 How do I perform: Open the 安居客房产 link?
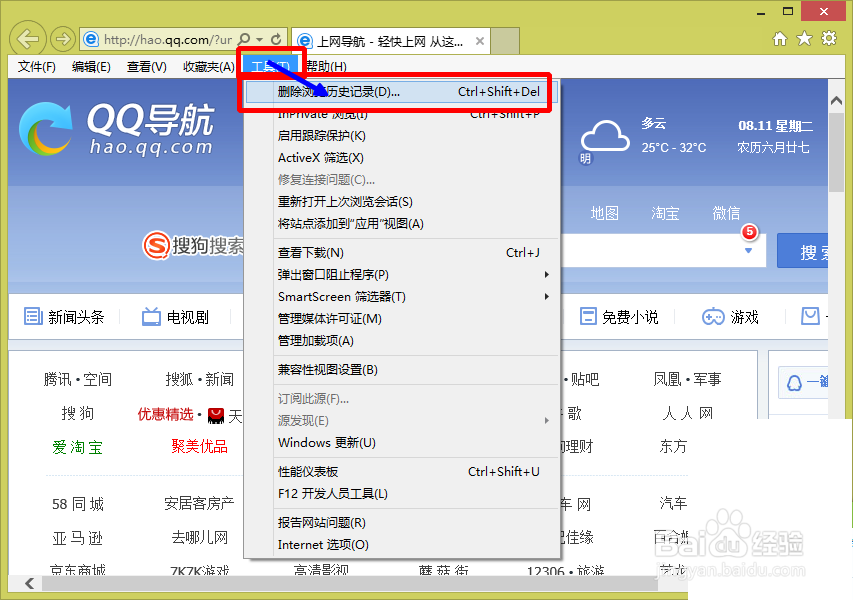pos(200,504)
